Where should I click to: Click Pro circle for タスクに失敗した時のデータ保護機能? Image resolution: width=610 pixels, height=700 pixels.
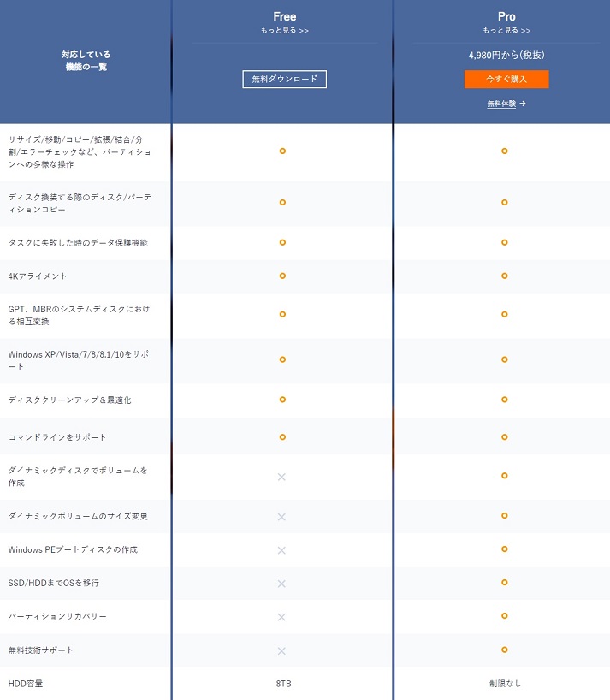[504, 242]
